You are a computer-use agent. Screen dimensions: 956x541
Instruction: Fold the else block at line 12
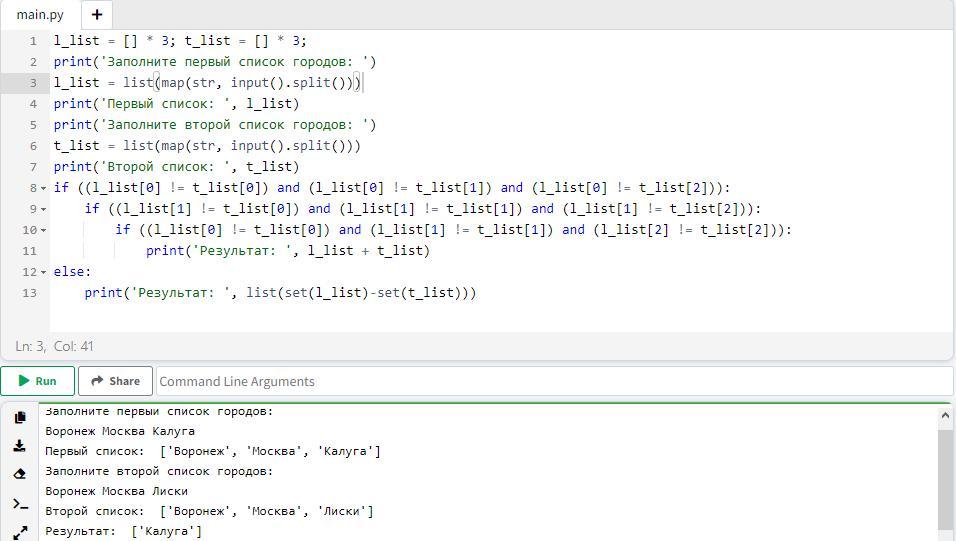tap(44, 272)
